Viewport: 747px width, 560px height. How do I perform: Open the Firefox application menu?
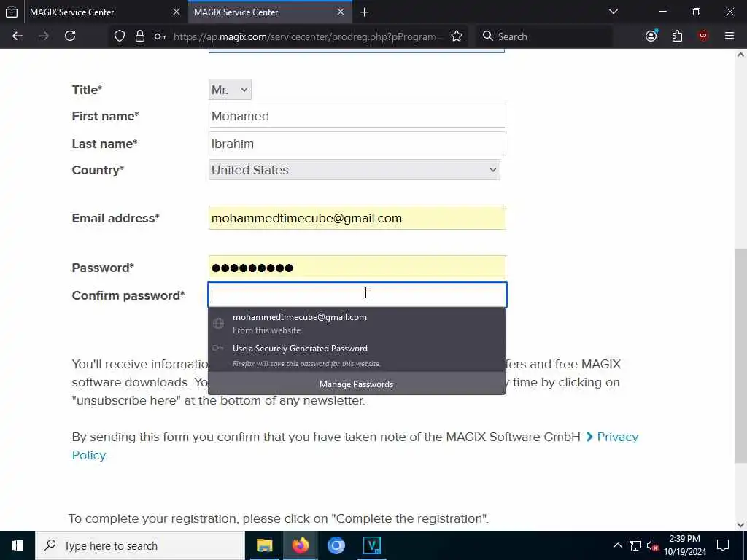[729, 36]
